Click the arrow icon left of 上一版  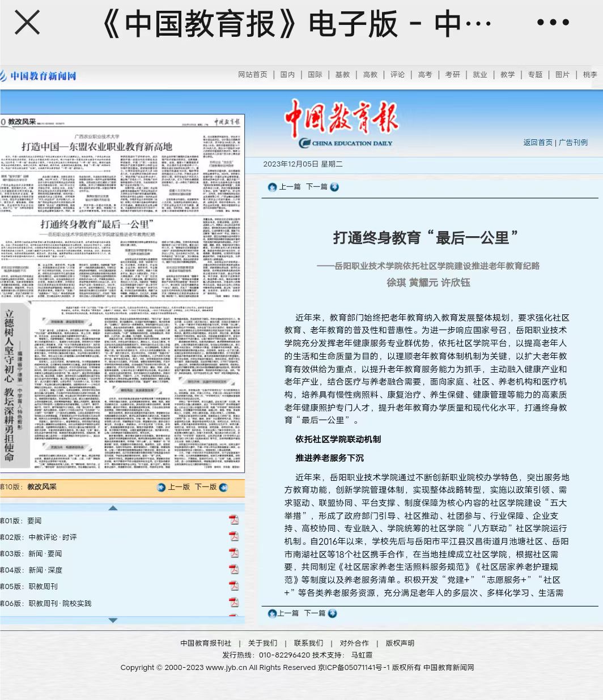[161, 487]
